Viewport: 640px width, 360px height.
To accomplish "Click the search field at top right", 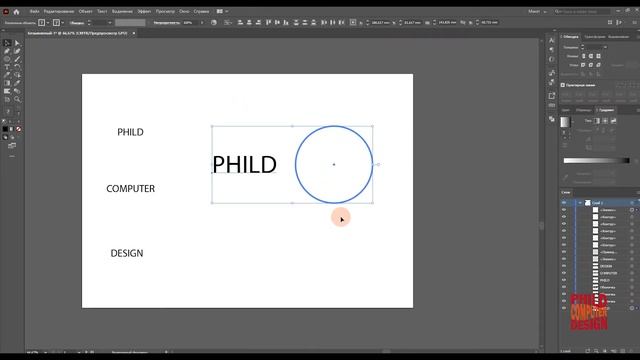I will (x=582, y=11).
